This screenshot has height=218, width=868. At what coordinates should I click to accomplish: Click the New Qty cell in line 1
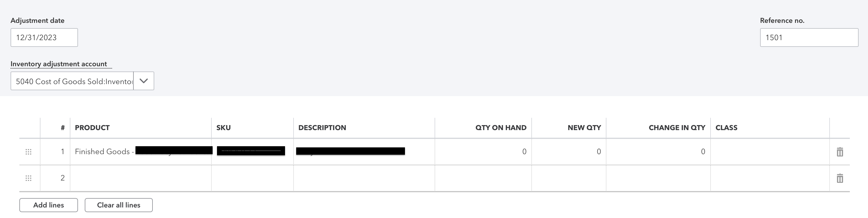tap(569, 151)
